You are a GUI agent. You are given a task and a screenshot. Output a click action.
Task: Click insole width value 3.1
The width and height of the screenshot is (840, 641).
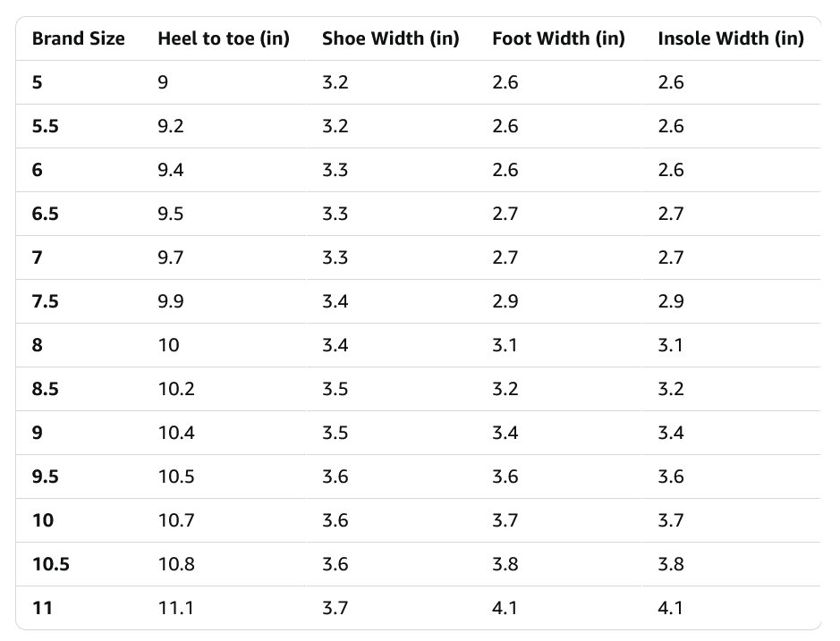(670, 345)
